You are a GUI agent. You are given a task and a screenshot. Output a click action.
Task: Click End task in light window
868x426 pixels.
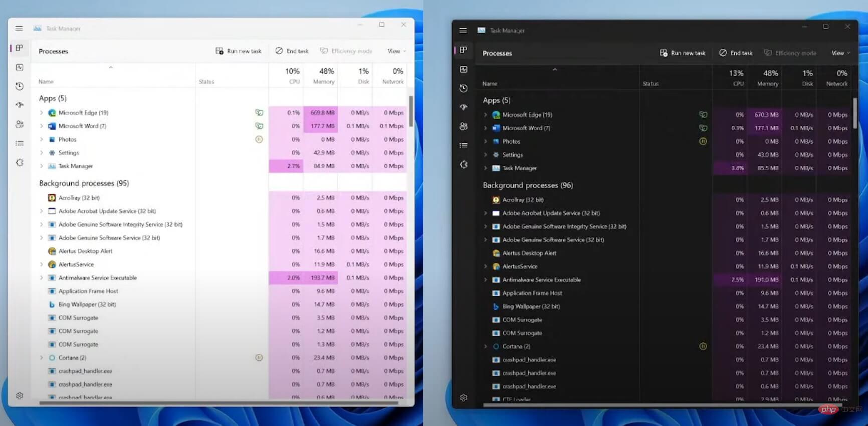[x=292, y=51]
